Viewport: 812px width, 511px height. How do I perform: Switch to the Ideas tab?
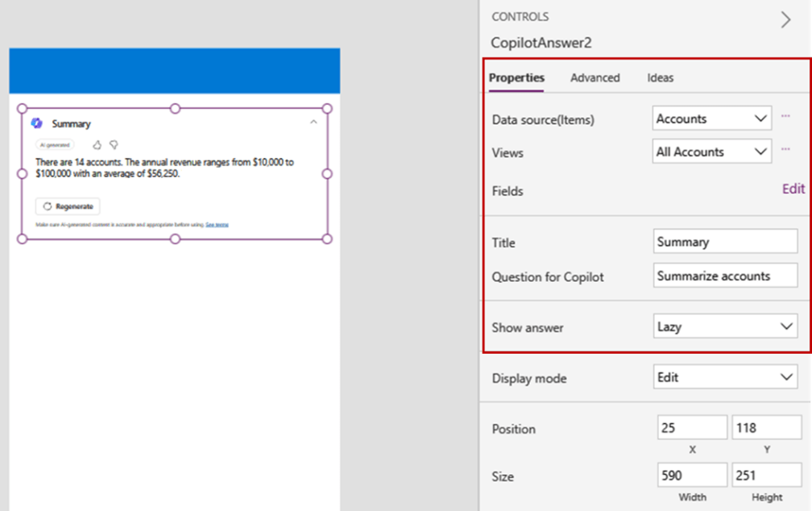tap(660, 78)
